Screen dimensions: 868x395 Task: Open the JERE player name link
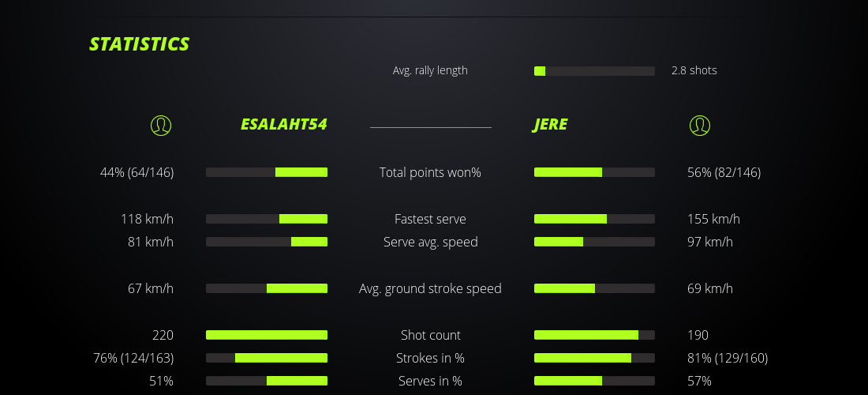550,125
